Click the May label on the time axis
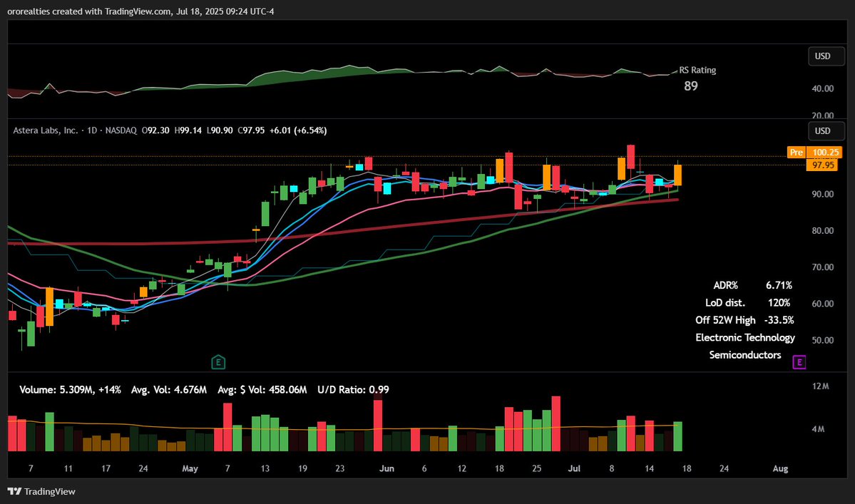The image size is (855, 504). [x=190, y=468]
